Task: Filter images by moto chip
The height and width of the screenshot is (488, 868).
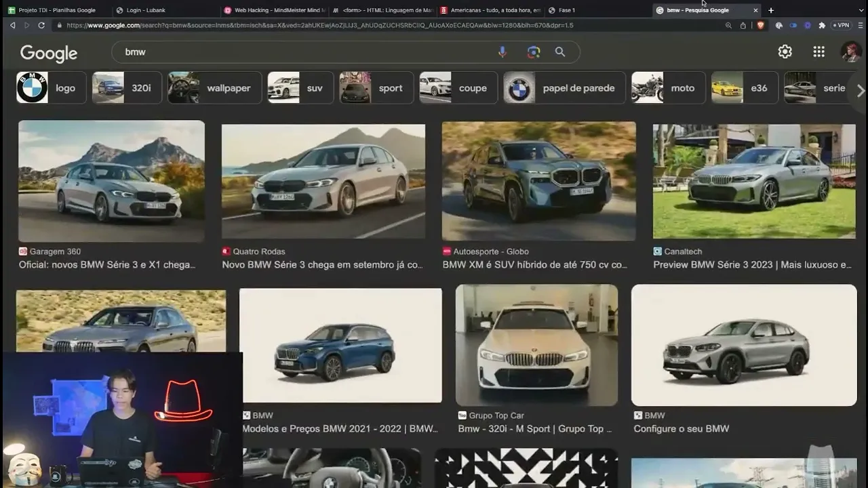Action: tap(669, 88)
